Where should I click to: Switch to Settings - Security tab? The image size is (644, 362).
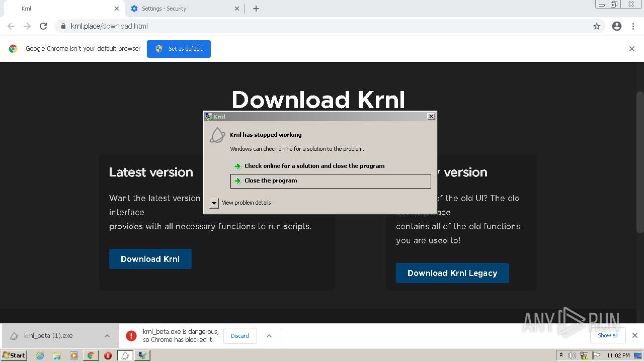[x=184, y=9]
